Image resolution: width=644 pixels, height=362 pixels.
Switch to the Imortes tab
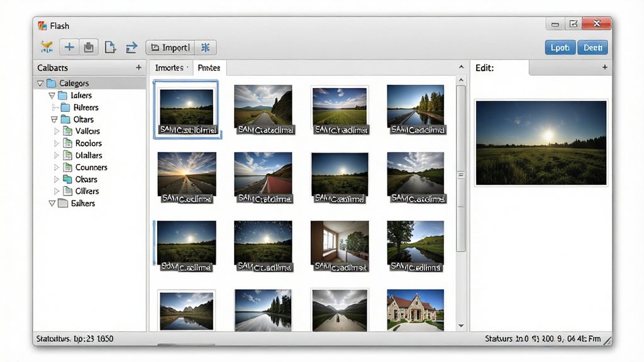pyautogui.click(x=171, y=68)
